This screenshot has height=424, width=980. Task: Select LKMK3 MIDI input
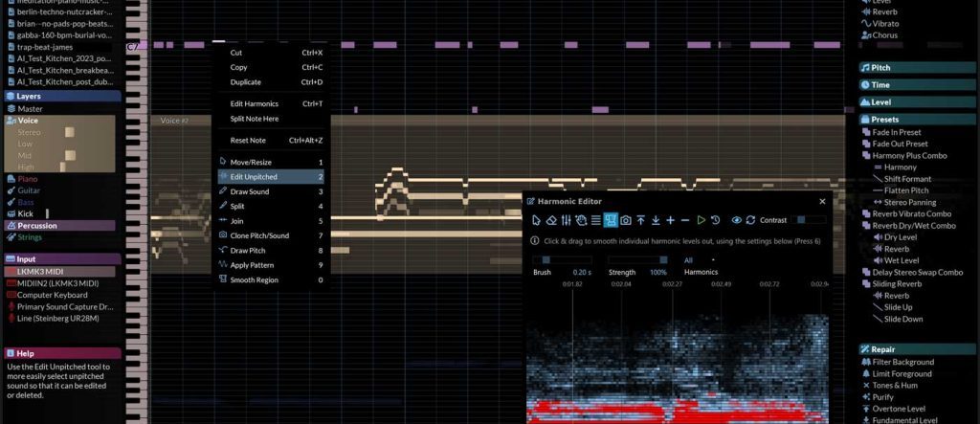[60, 272]
